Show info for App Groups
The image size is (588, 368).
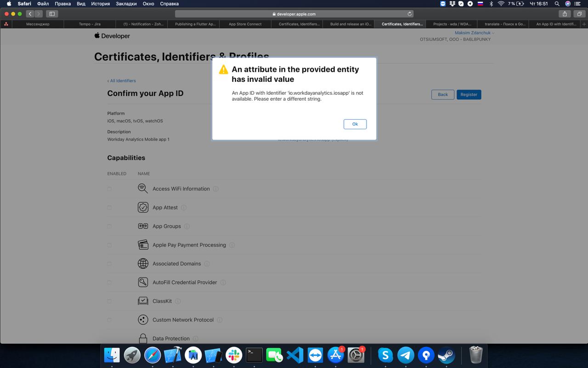[x=187, y=226]
